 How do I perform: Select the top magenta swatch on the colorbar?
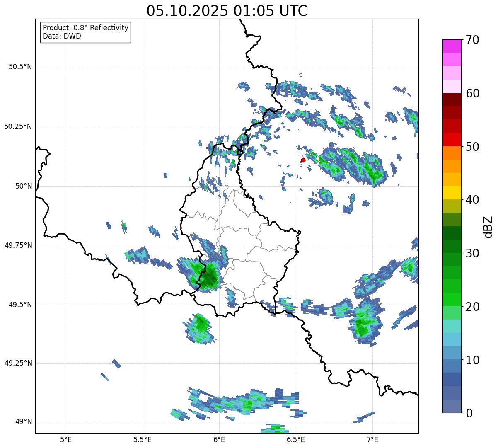[x=452, y=46]
